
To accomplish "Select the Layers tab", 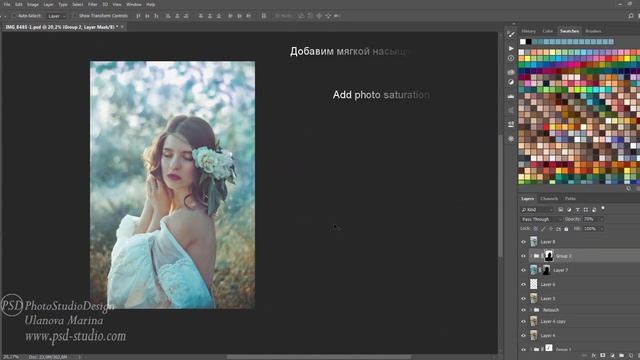I will (x=527, y=199).
